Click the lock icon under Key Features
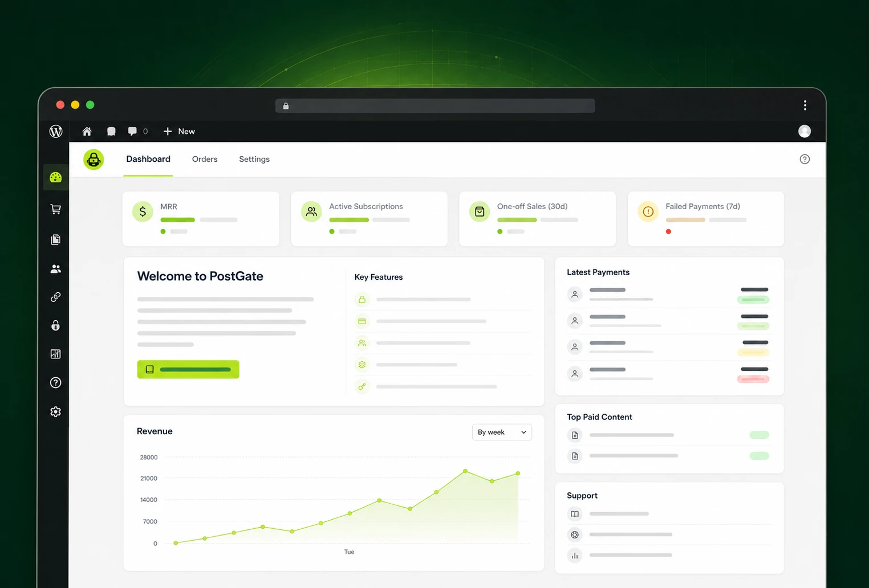 coord(362,299)
